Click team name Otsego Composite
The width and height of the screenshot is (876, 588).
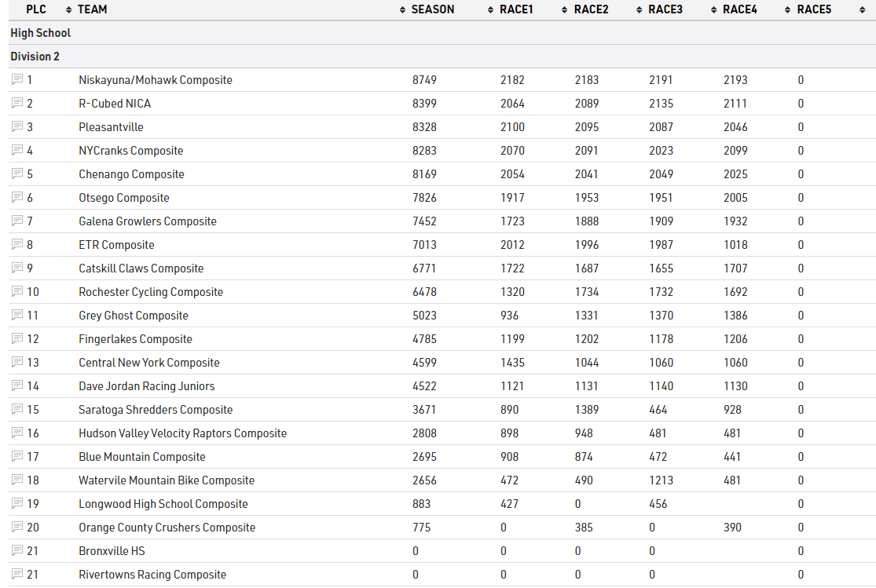click(x=124, y=198)
